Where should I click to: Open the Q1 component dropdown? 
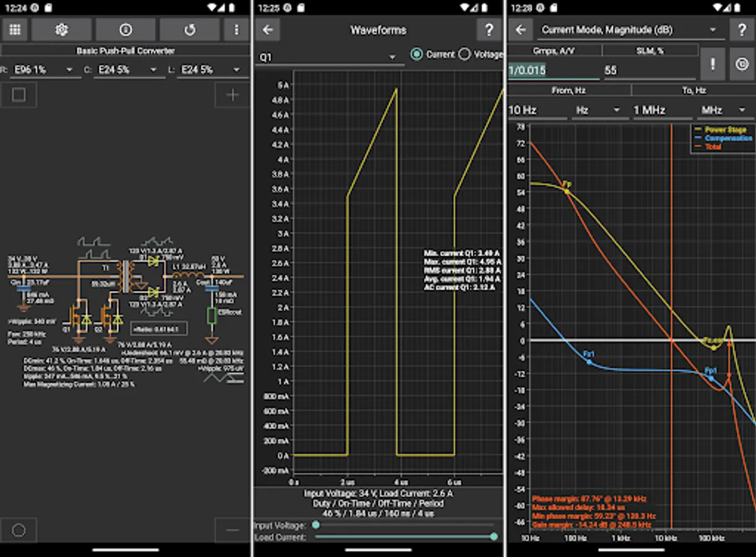(x=327, y=57)
